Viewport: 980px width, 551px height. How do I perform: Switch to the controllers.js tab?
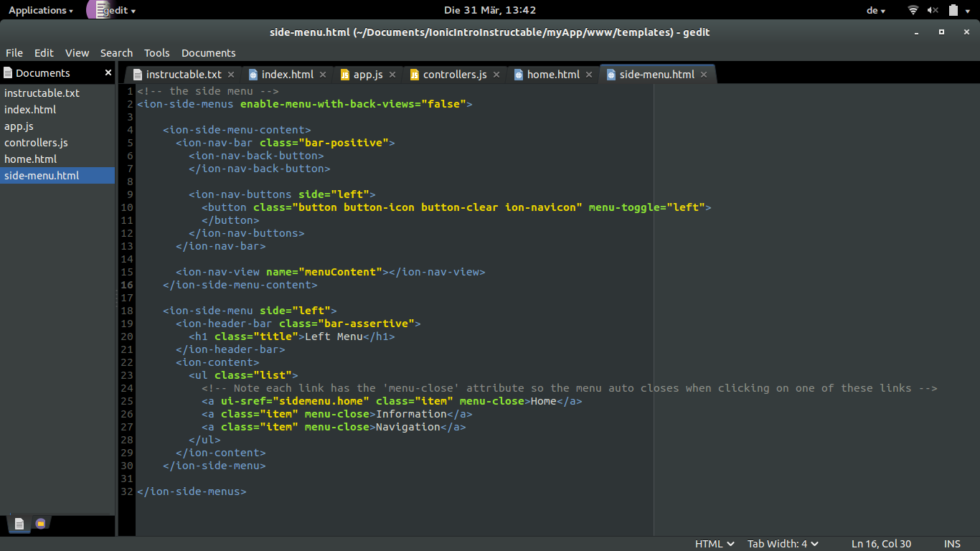pyautogui.click(x=455, y=75)
